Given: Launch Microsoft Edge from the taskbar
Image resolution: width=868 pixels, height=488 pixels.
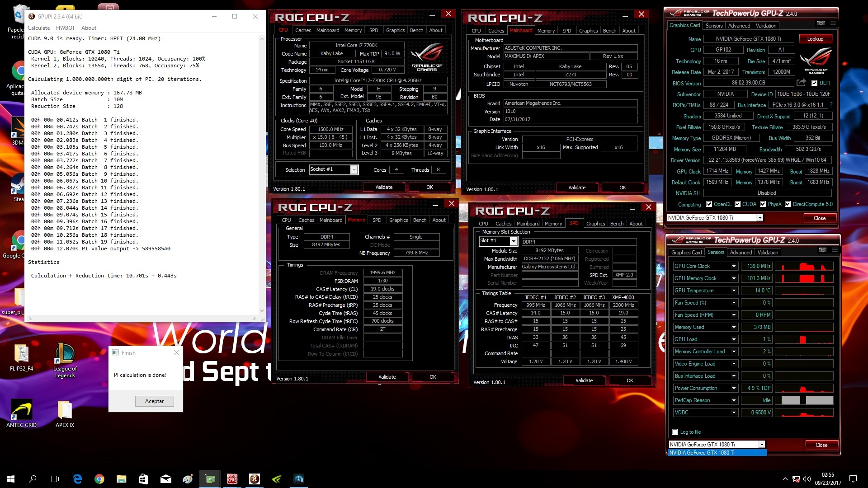Looking at the screenshot, I should [78, 479].
